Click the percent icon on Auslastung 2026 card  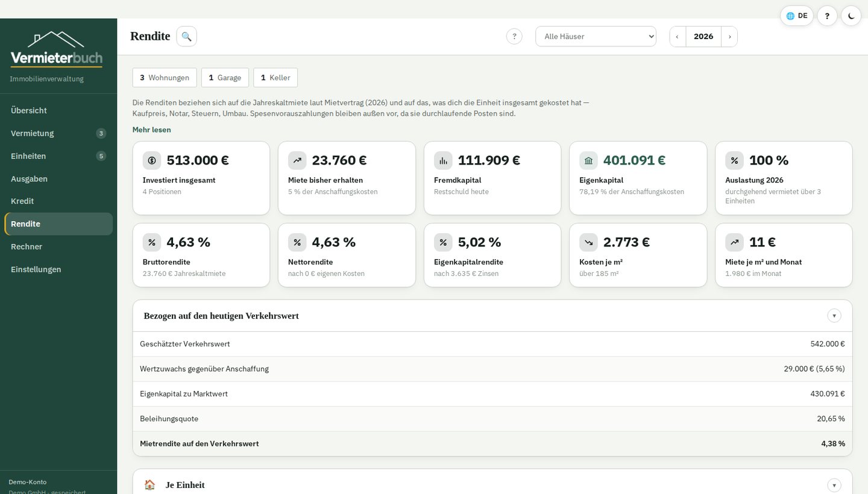coord(734,160)
